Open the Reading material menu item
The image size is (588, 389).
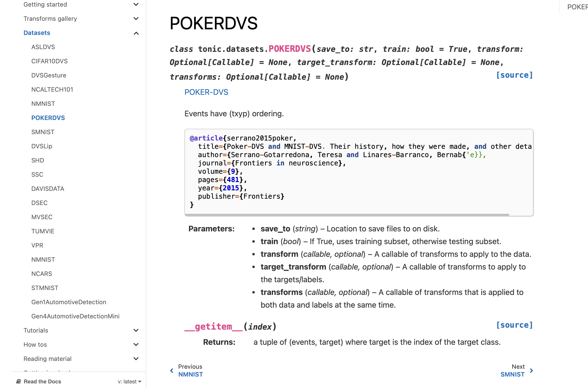point(47,359)
